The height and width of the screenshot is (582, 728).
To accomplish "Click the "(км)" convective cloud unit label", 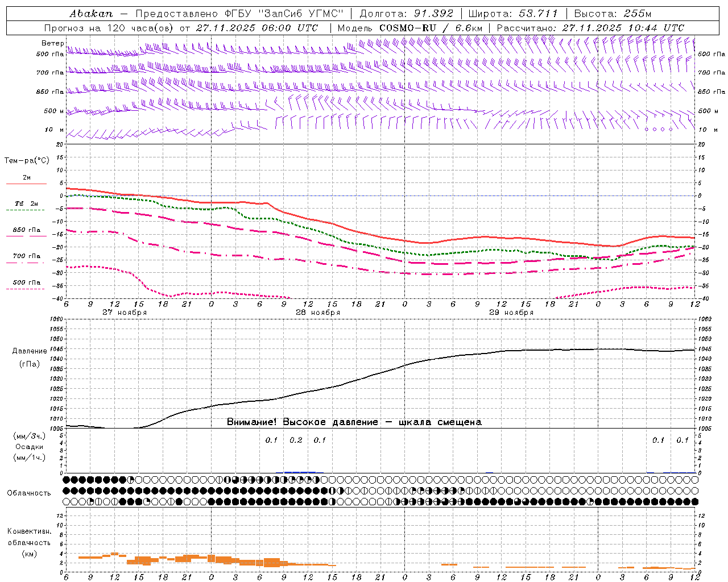I will 30,554.
